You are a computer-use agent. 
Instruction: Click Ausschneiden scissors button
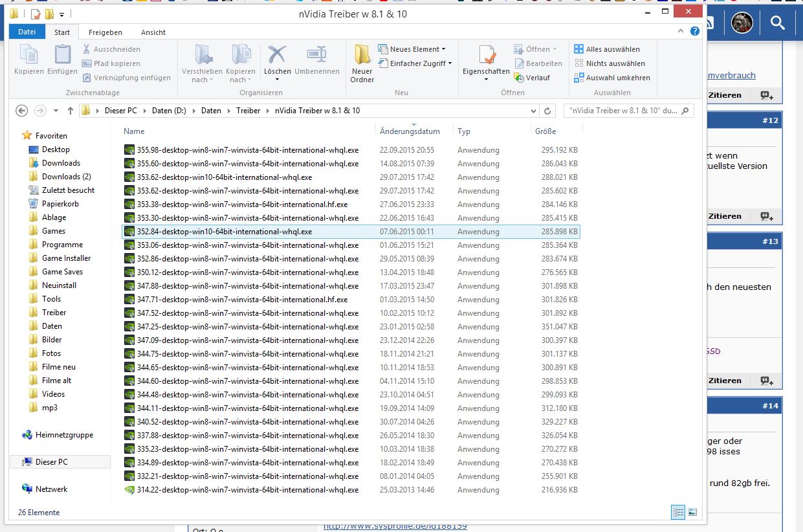(x=111, y=49)
